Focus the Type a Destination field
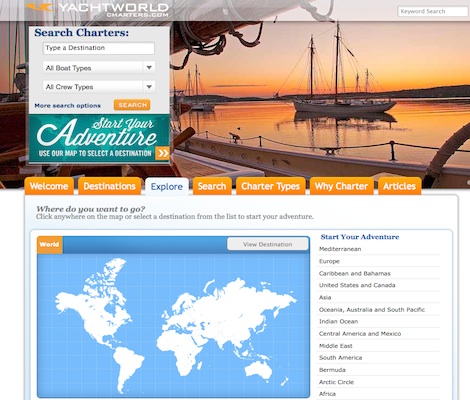Image resolution: width=470 pixels, height=400 pixels. (99, 48)
